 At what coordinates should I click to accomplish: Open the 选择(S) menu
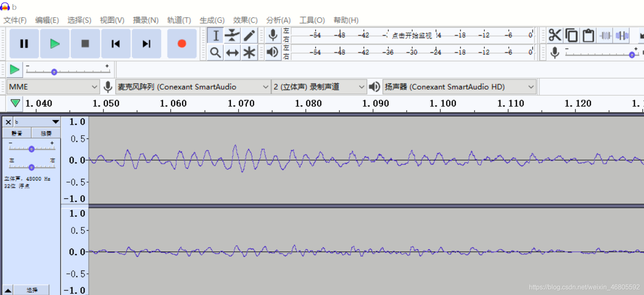click(79, 20)
